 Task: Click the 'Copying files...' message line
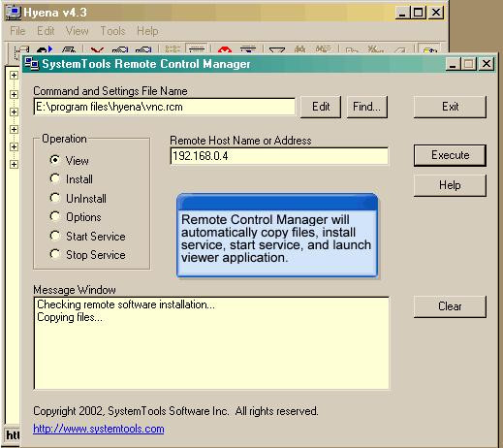tap(70, 317)
